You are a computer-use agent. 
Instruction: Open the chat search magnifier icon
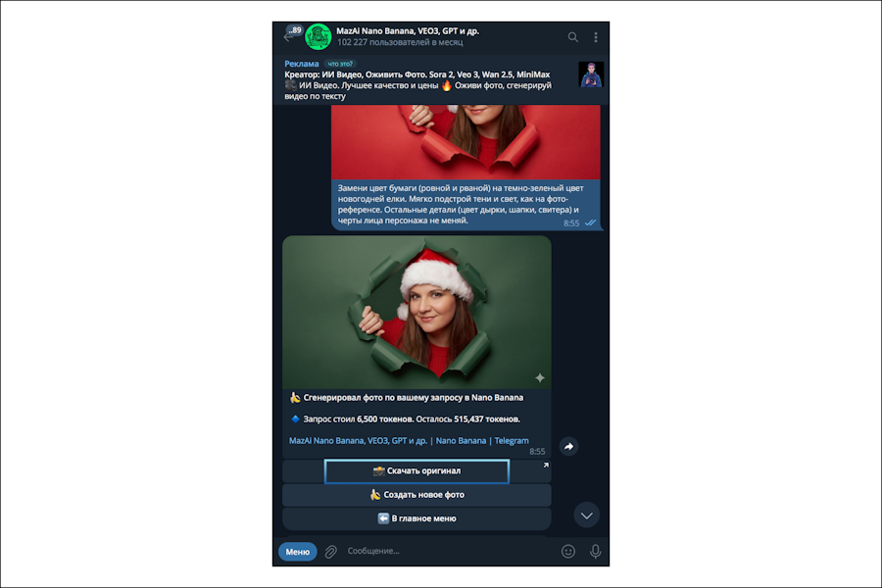pyautogui.click(x=572, y=37)
